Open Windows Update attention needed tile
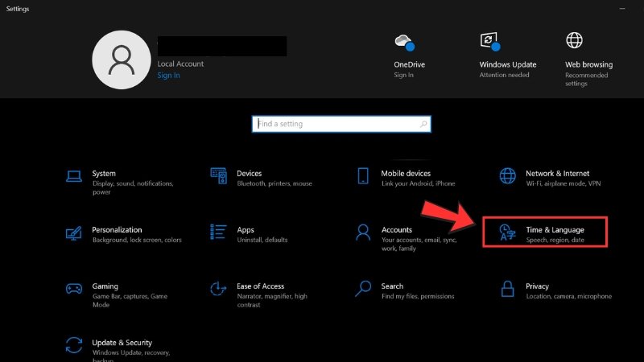The height and width of the screenshot is (362, 644). tap(507, 55)
